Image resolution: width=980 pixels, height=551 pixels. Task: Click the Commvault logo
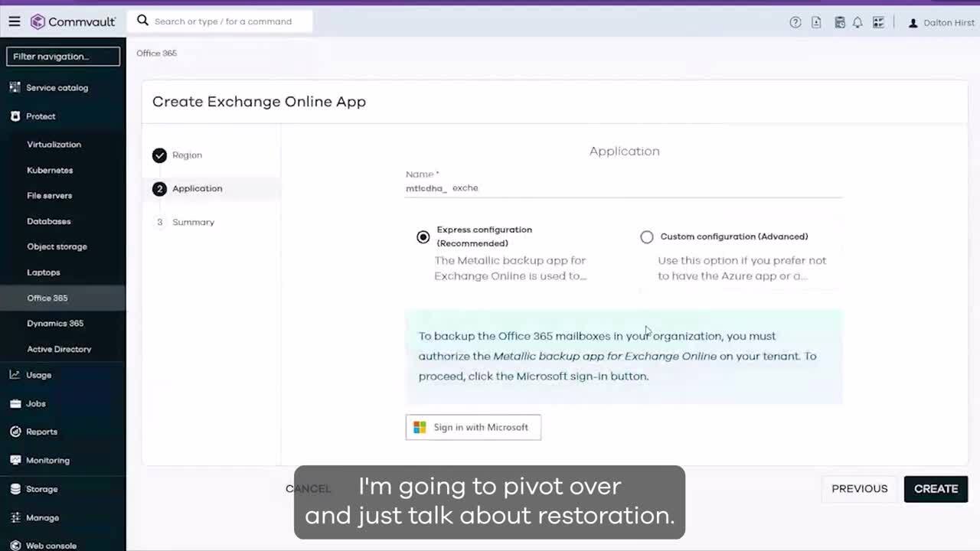(x=73, y=21)
